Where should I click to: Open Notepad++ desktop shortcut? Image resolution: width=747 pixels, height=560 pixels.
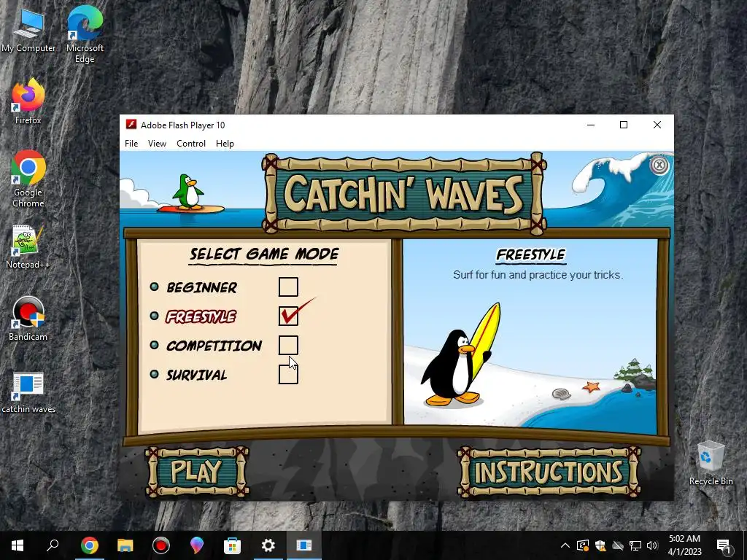28,247
